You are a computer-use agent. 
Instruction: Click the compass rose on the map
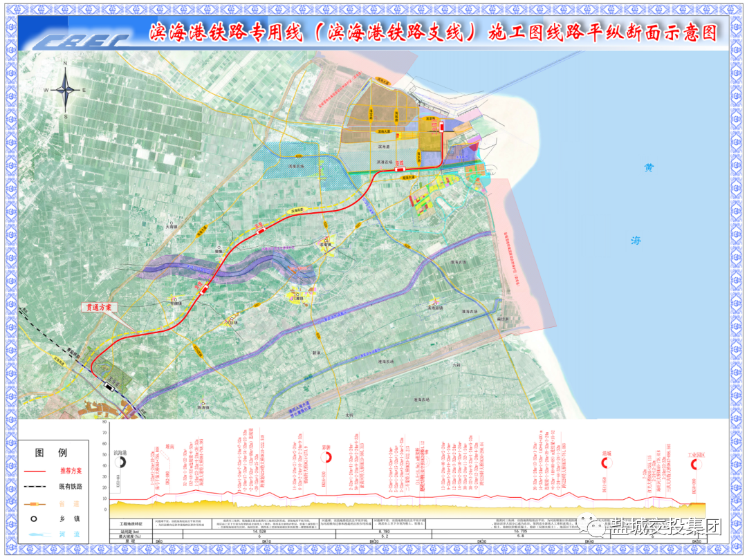point(66,90)
